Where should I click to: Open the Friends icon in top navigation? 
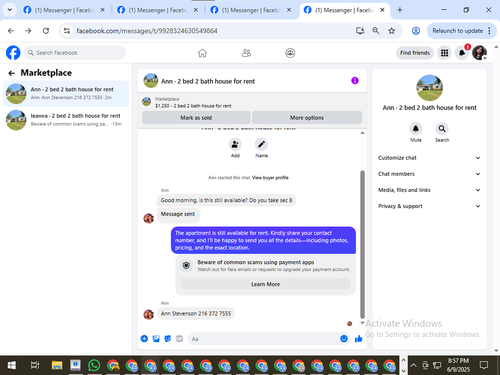pos(246,53)
